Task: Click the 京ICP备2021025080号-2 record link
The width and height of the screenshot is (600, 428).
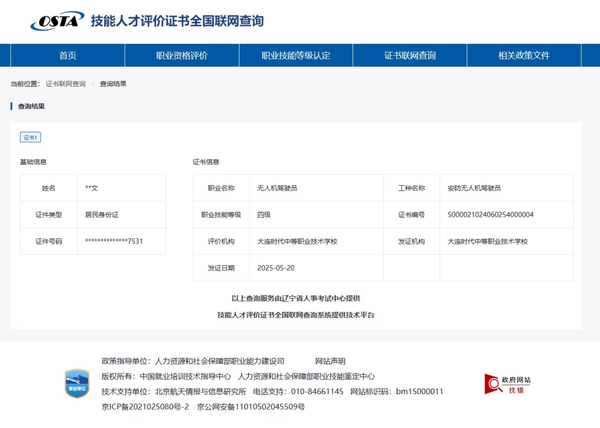Action: click(x=145, y=406)
